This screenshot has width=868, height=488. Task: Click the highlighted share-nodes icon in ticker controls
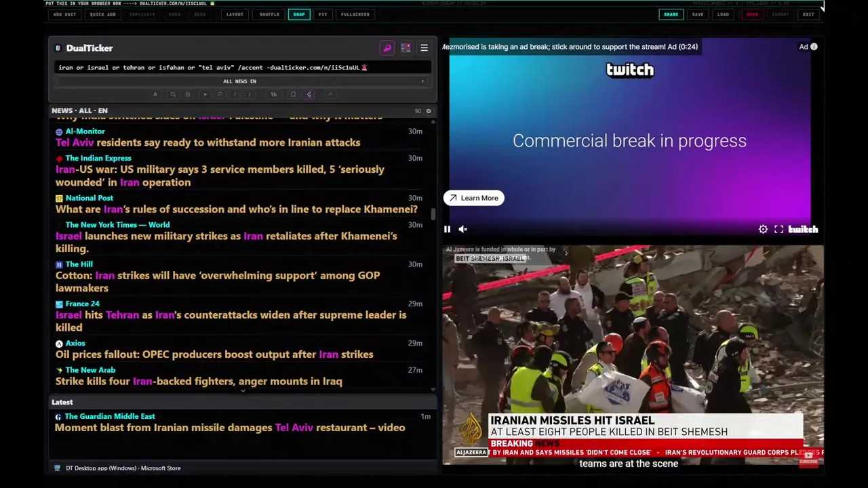[x=309, y=94]
